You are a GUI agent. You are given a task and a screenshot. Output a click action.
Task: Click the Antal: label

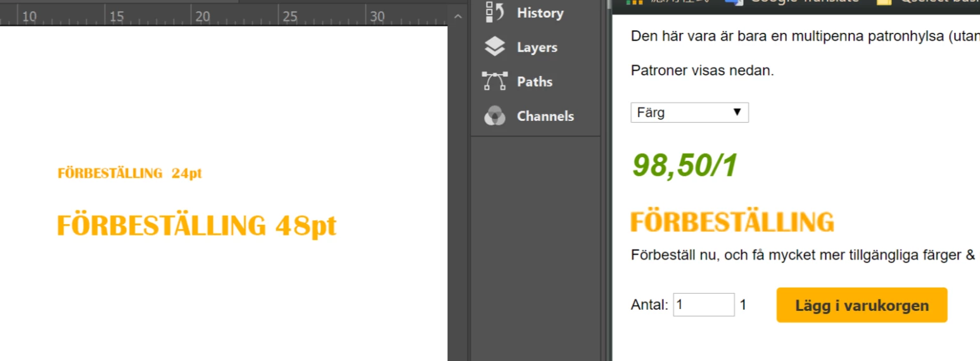[649, 305]
